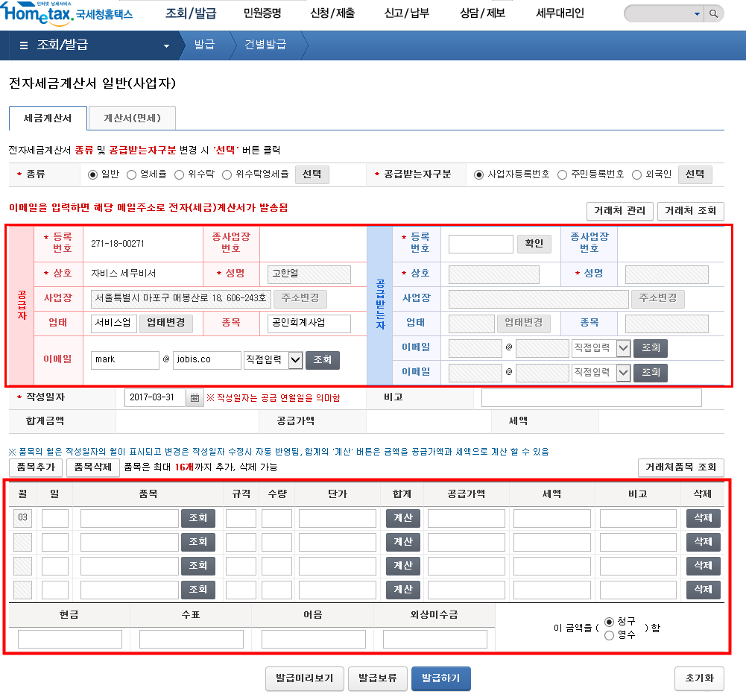Screen dimensions: 746x700
Task: Click supplier email 조회 button
Action: pos(323,360)
